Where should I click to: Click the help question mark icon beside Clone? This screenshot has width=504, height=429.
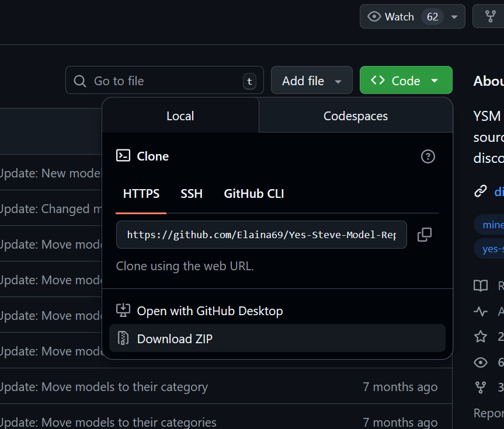(x=428, y=156)
